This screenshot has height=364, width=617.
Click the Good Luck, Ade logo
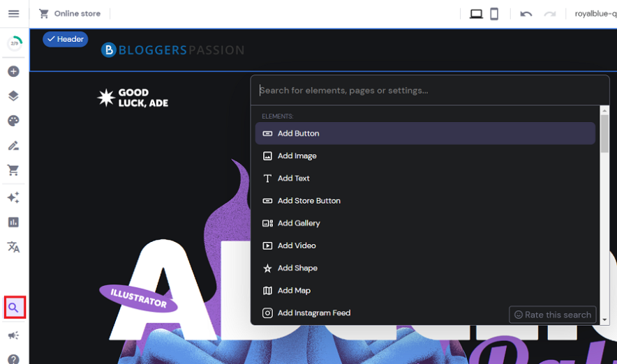click(x=133, y=98)
